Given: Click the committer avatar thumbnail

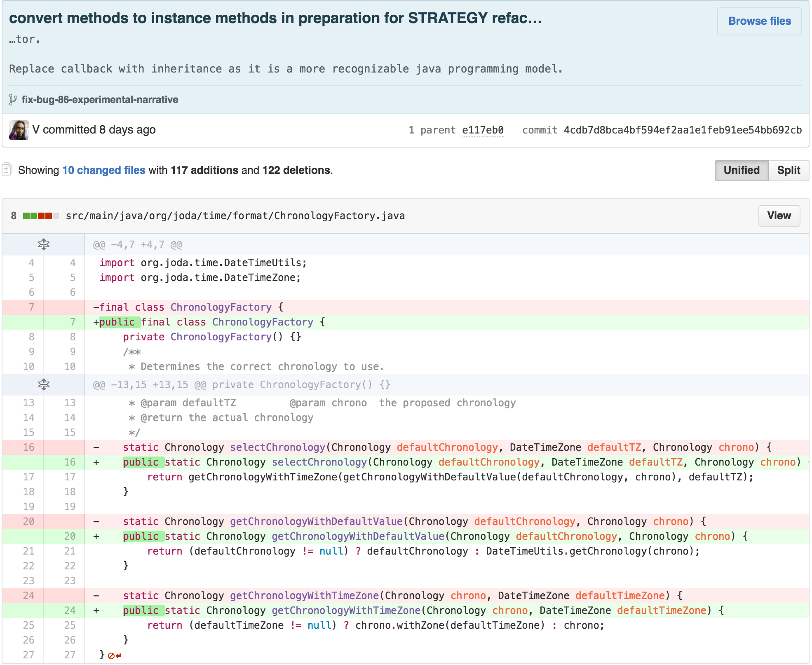Looking at the screenshot, I should (x=19, y=130).
